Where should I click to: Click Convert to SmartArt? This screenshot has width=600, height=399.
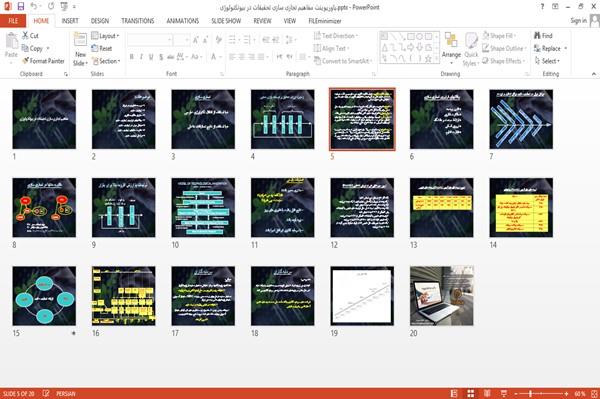pyautogui.click(x=343, y=61)
